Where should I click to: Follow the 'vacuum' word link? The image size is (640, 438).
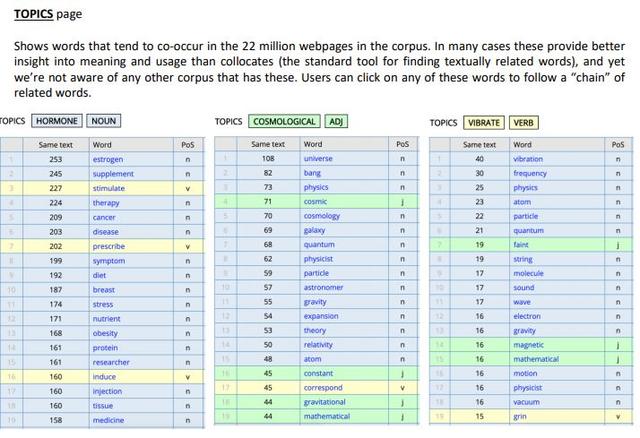coord(527,402)
